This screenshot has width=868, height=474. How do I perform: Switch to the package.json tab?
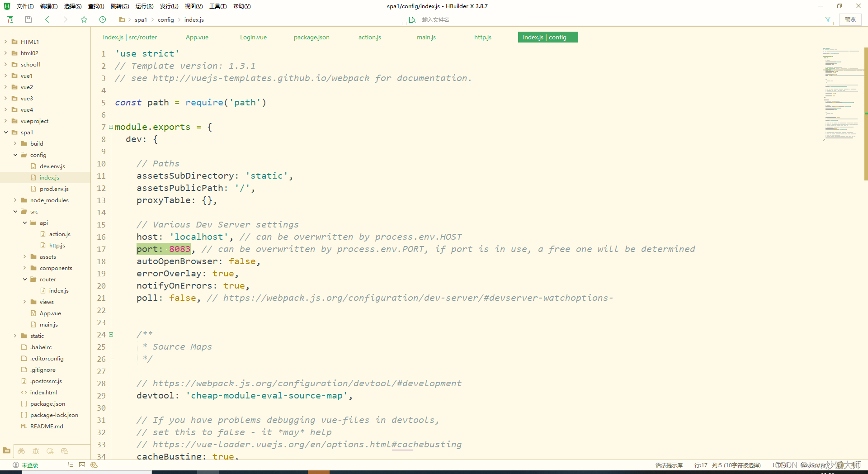(311, 37)
